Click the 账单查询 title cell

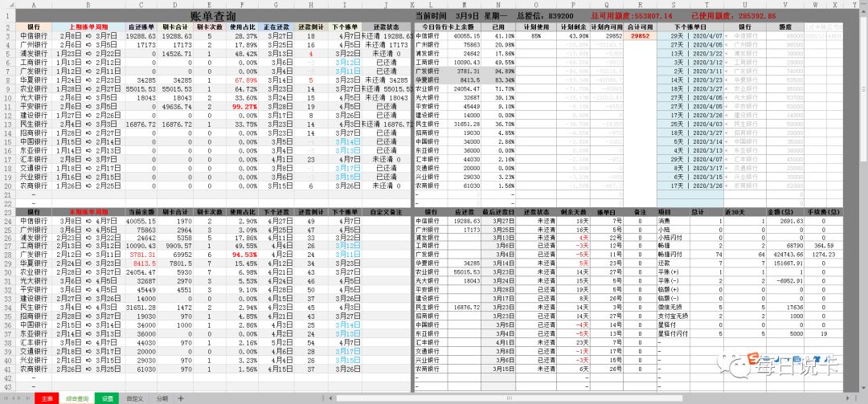click(213, 16)
